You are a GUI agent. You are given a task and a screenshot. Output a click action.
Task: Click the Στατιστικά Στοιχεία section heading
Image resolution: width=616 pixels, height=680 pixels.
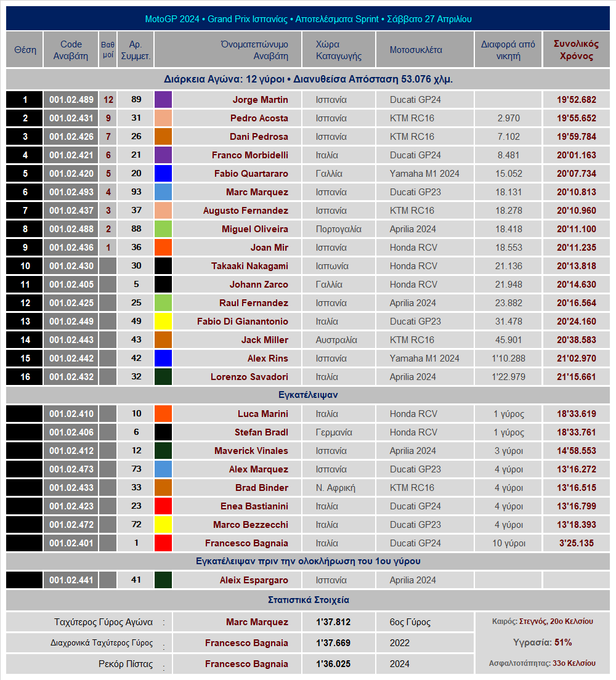(308, 600)
